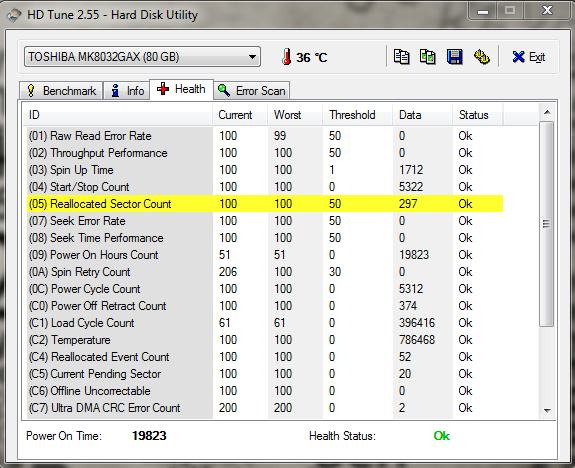Image resolution: width=575 pixels, height=468 pixels.
Task: Select the Seek Time Performance row
Action: click(265, 238)
